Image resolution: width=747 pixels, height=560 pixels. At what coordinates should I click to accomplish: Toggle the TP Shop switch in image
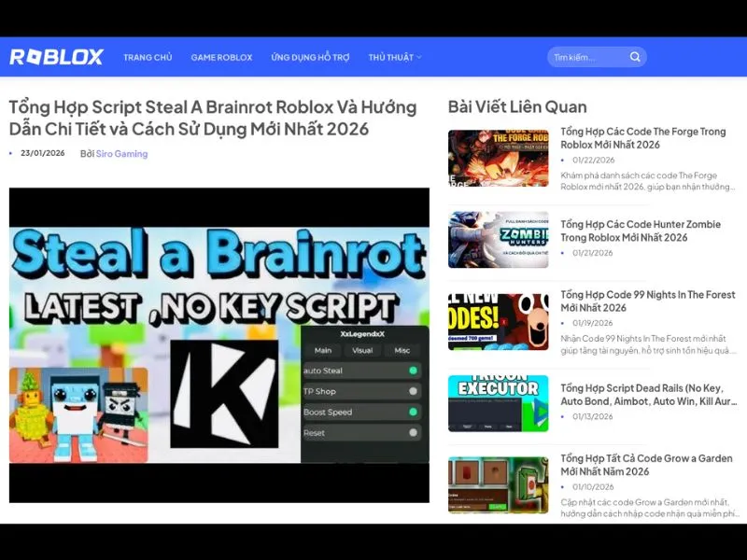point(413,391)
